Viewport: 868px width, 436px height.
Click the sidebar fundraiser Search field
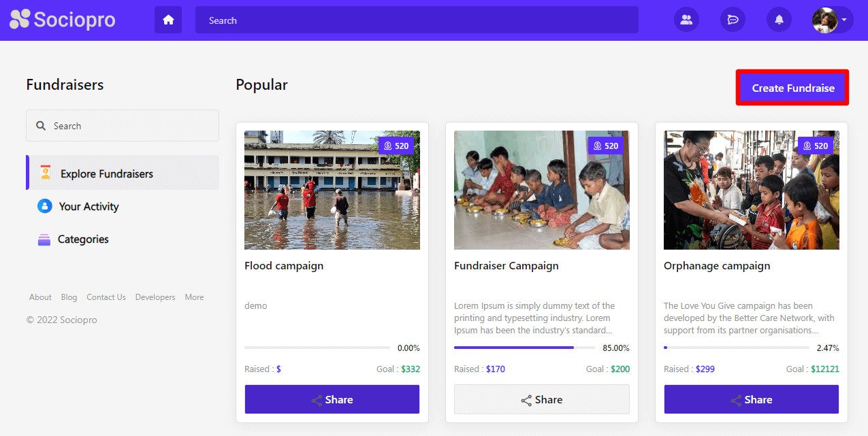[x=123, y=126]
